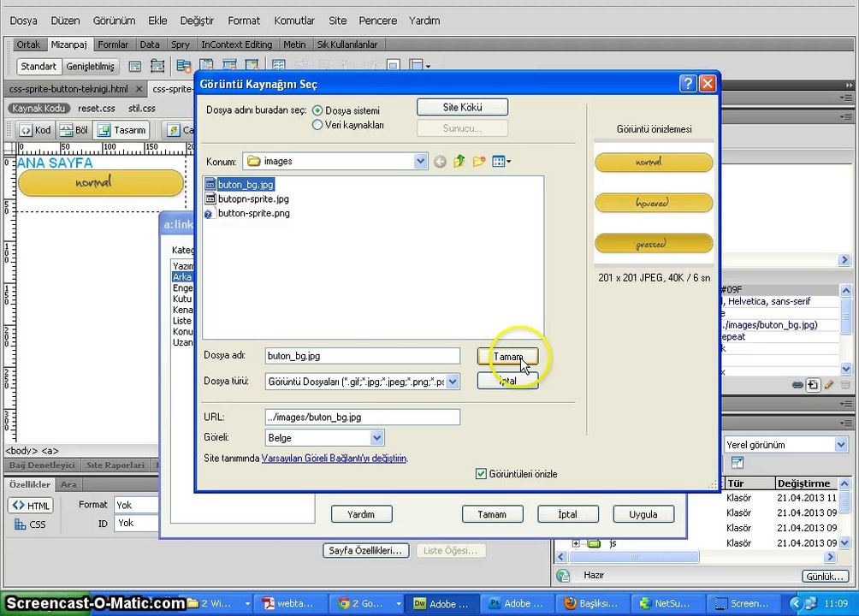The width and height of the screenshot is (859, 616).
Task: Click the Dosya adı input field
Action: (x=362, y=356)
